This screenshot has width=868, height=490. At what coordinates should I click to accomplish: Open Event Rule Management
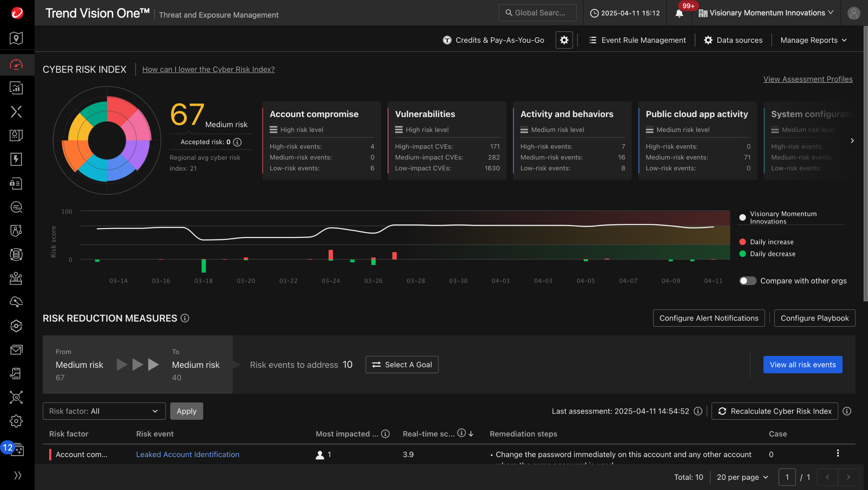coord(637,40)
